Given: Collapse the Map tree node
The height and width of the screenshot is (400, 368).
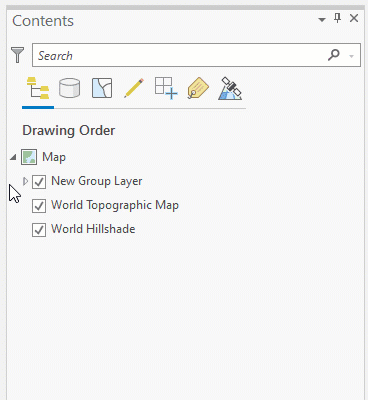Looking at the screenshot, I should point(13,157).
